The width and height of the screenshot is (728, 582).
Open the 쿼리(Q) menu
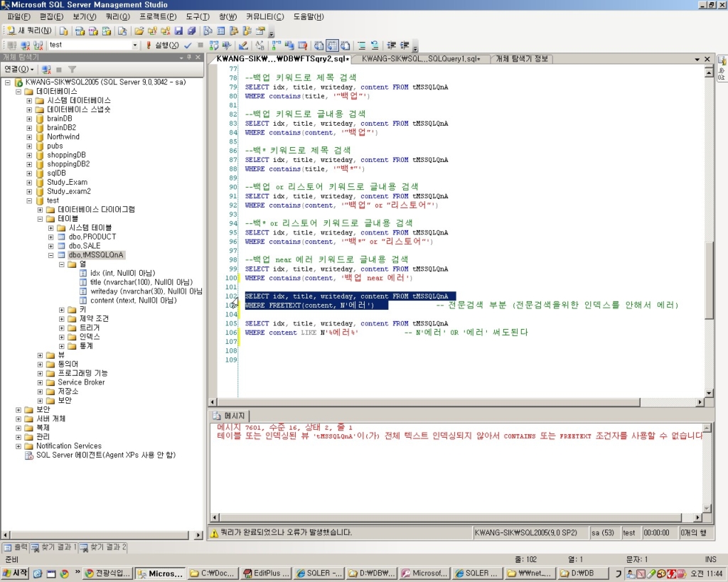[x=117, y=17]
